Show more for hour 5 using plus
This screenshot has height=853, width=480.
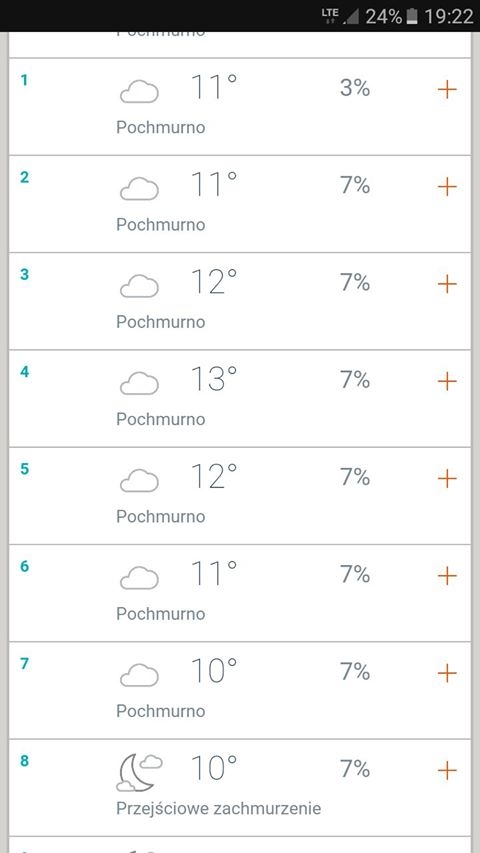pyautogui.click(x=447, y=479)
